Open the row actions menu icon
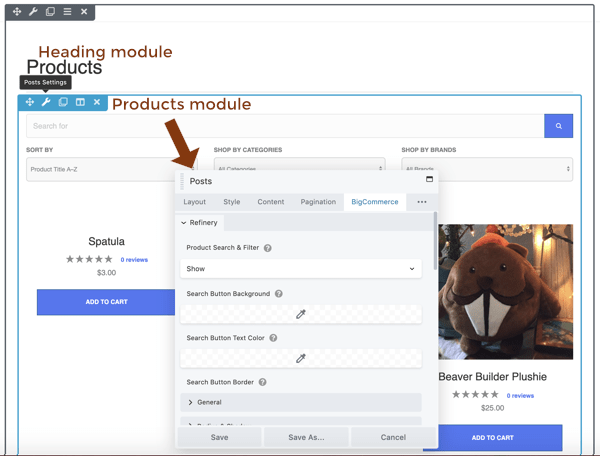Viewport: 600px width, 456px height. (67, 12)
